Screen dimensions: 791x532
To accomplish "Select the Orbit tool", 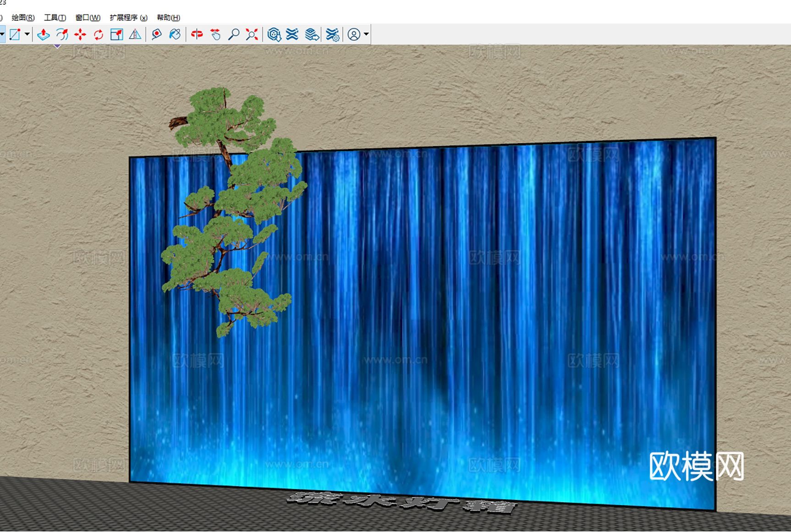I will click(197, 34).
